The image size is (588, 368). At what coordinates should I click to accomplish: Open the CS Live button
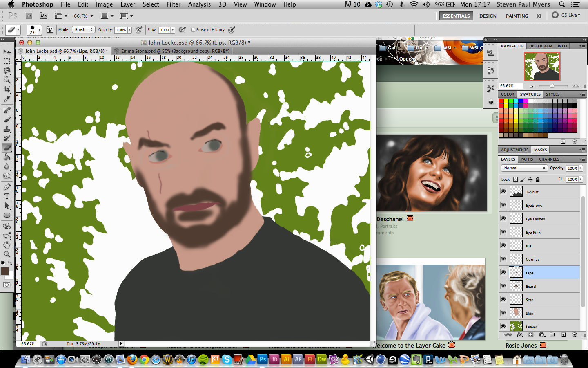pyautogui.click(x=566, y=15)
